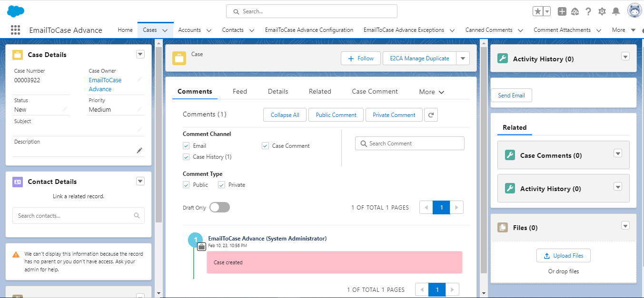
Task: Show the notifications bell
Action: point(616,11)
